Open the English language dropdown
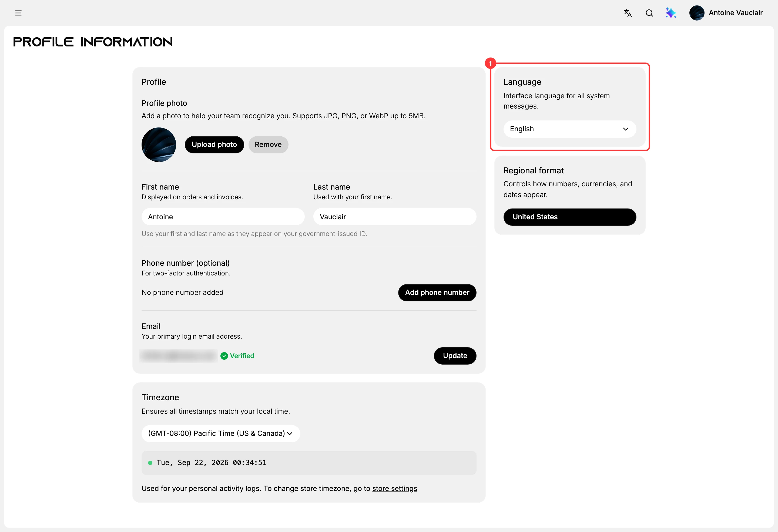The width and height of the screenshot is (778, 532). click(x=569, y=129)
